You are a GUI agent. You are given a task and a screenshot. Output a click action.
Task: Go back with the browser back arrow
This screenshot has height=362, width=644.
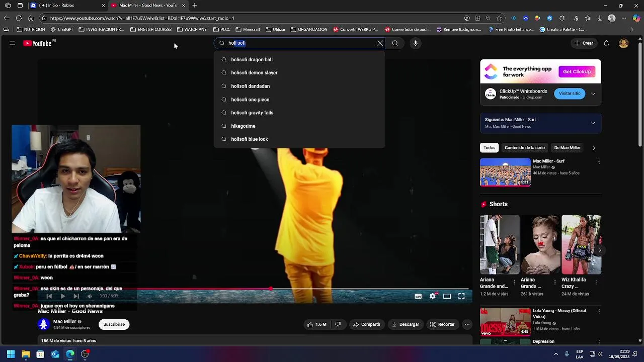click(7, 18)
